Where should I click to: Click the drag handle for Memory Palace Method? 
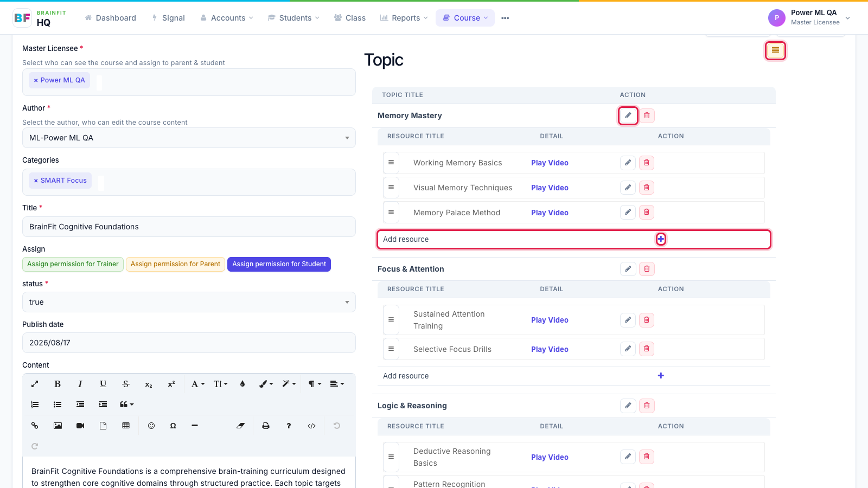(391, 212)
